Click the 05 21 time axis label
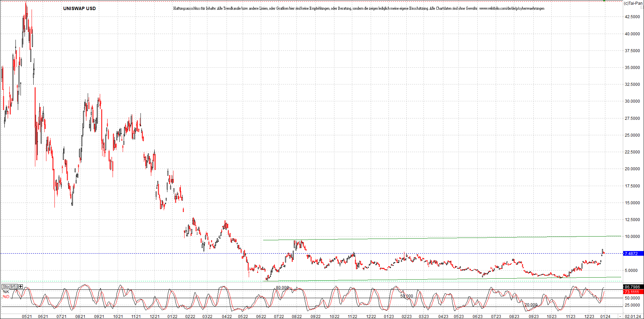Viewport: 644px width, 319px height. [27, 317]
